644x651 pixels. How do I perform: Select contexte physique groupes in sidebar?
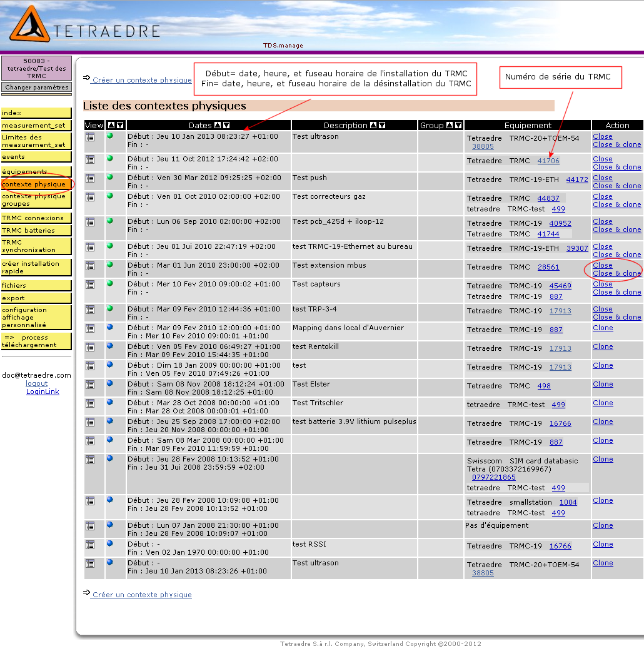34,199
